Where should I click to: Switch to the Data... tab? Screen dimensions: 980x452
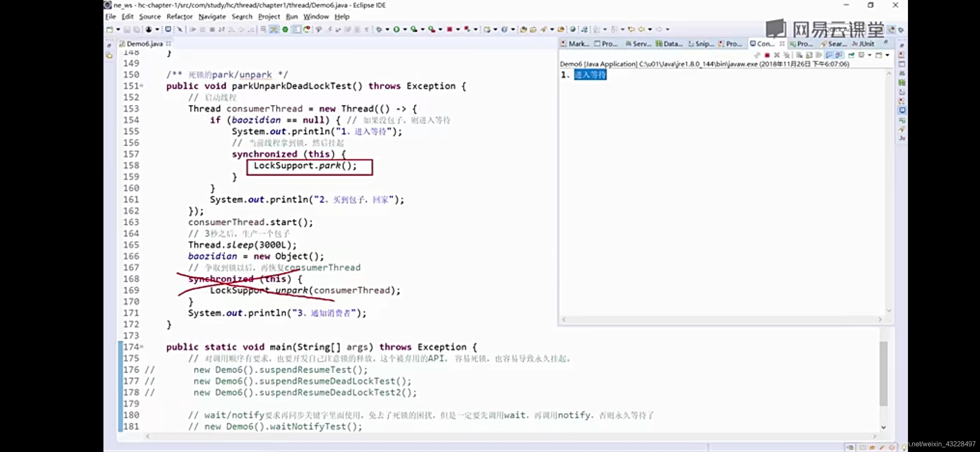coord(669,44)
